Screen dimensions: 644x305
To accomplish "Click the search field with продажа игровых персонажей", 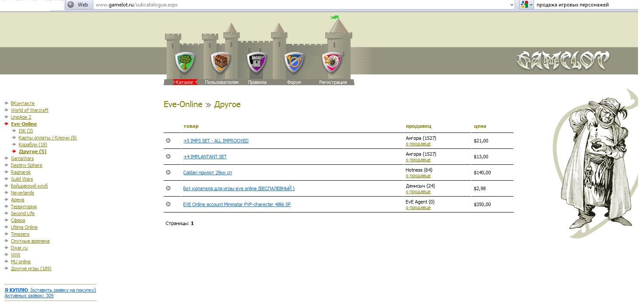I will [x=586, y=5].
